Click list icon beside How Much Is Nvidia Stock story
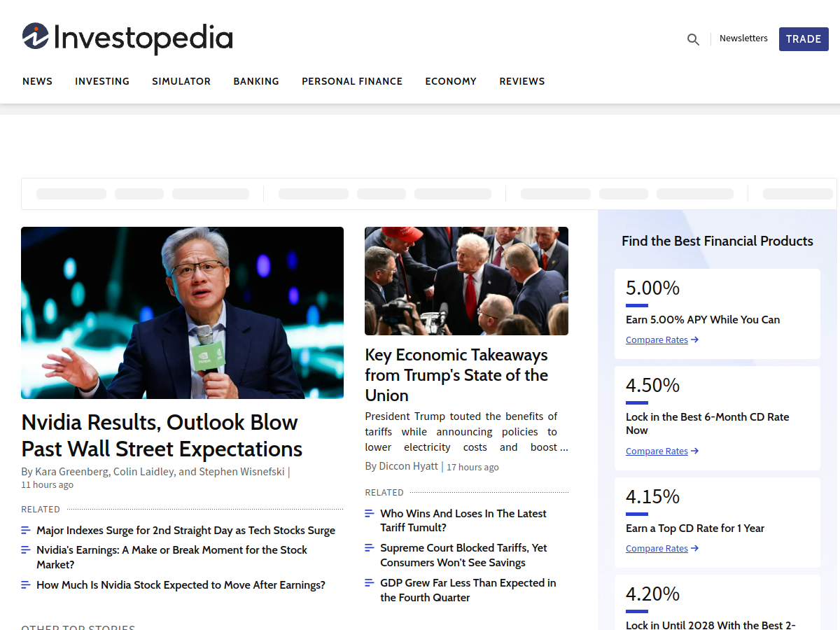The width and height of the screenshot is (840, 630). tap(26, 584)
